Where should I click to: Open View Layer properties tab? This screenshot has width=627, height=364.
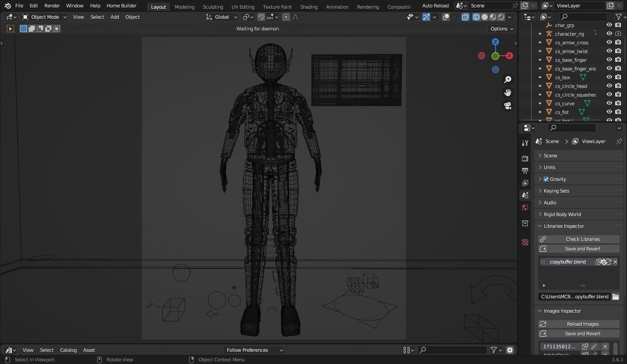click(525, 183)
